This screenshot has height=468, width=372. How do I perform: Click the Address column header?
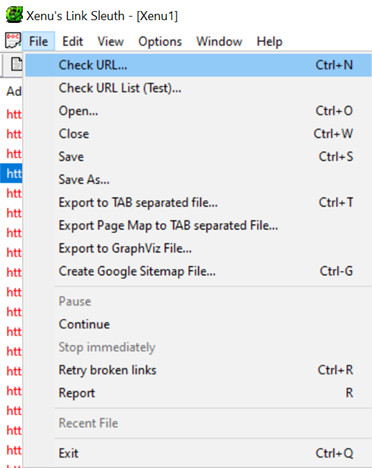pyautogui.click(x=13, y=91)
